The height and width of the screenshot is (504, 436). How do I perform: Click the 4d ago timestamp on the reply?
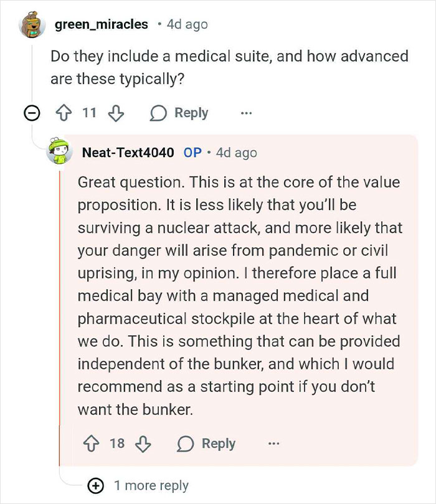[237, 153]
